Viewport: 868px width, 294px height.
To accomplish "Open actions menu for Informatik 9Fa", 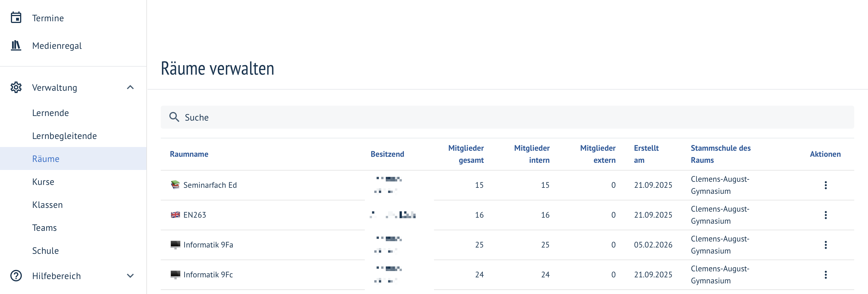I will click(x=826, y=245).
